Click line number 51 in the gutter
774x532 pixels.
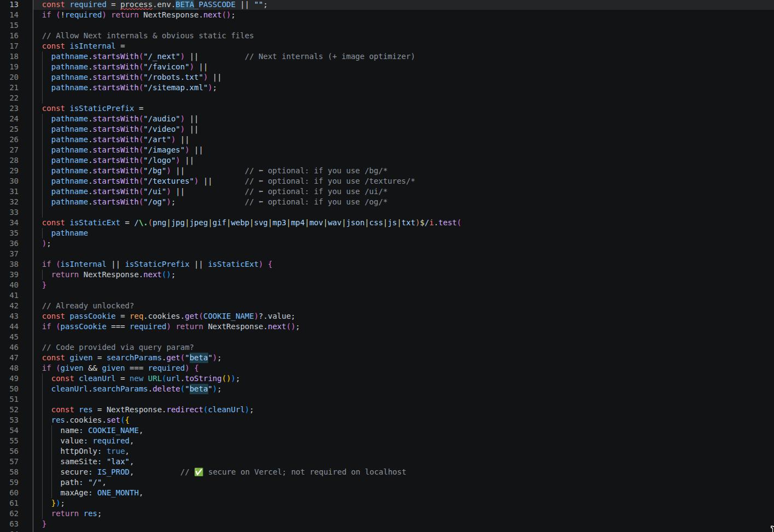(x=14, y=399)
